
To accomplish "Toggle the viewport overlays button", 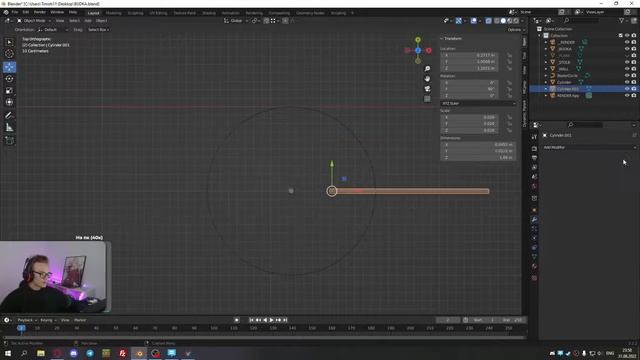I will tap(473, 20).
